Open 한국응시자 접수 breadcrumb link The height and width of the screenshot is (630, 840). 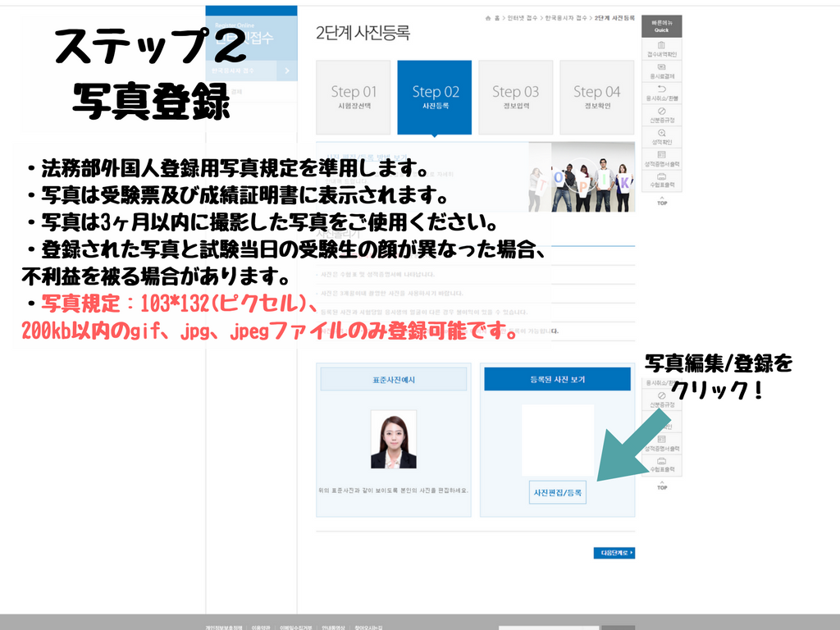click(x=566, y=18)
